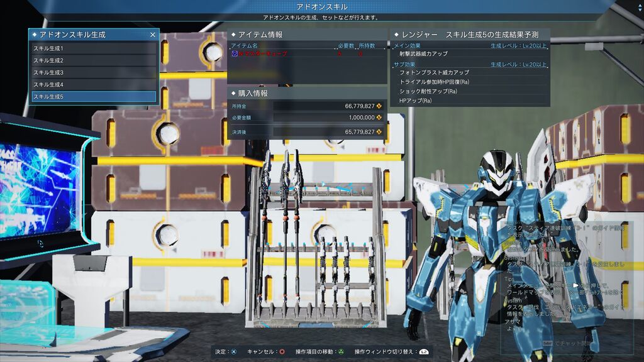Click the 決済後 value 65,779,827
Viewport: 644px width, 362px height.
[x=359, y=132]
